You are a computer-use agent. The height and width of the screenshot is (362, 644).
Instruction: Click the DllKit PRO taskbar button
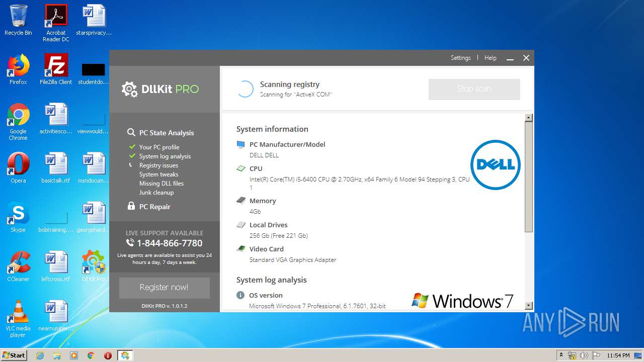click(125, 355)
